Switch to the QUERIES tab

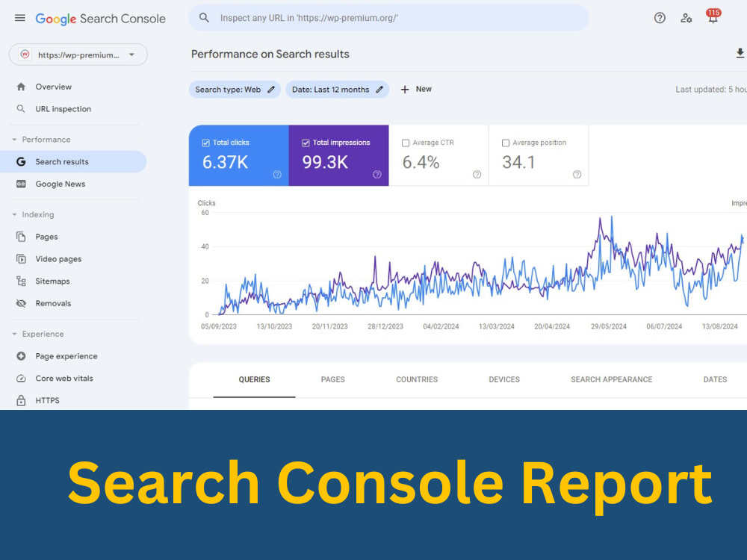pyautogui.click(x=255, y=379)
